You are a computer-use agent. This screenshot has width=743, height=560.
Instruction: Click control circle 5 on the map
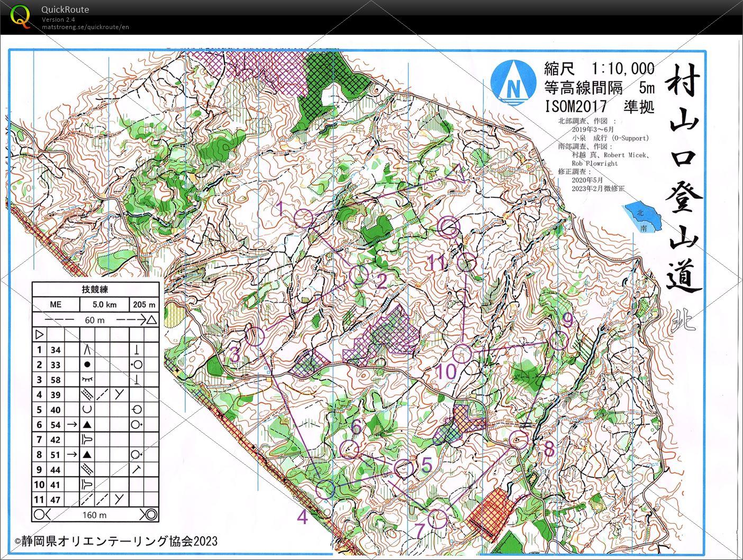[404, 468]
